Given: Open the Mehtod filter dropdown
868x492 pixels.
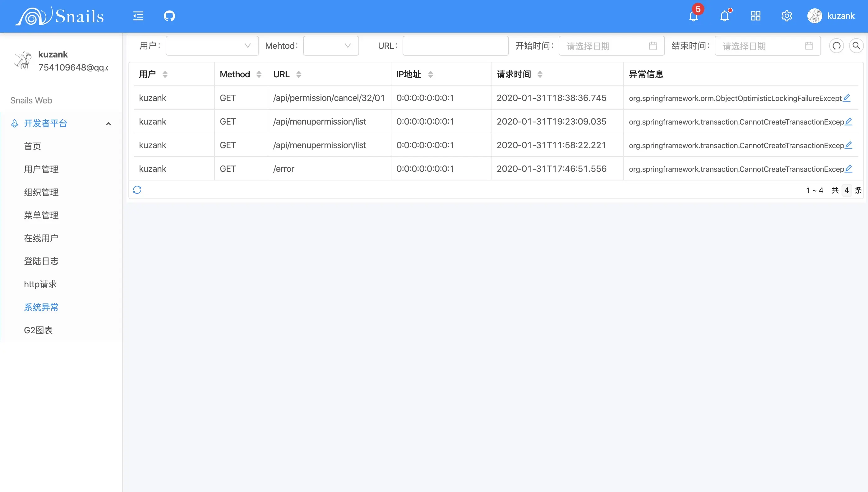Looking at the screenshot, I should (330, 46).
